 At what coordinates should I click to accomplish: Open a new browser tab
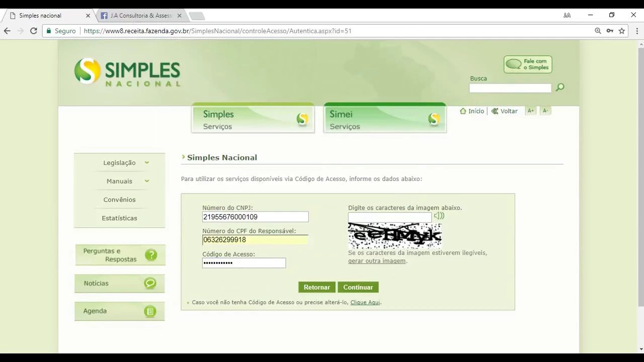tap(197, 16)
